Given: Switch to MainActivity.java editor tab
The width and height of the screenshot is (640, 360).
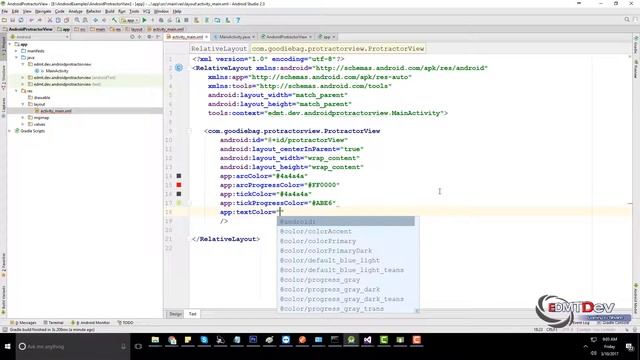Looking at the screenshot, I should [x=234, y=37].
